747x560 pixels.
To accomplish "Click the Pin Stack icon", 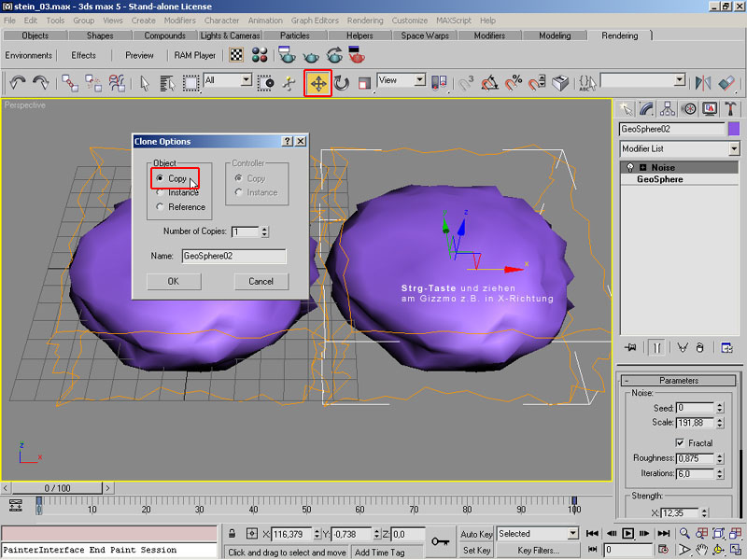I will pos(630,347).
